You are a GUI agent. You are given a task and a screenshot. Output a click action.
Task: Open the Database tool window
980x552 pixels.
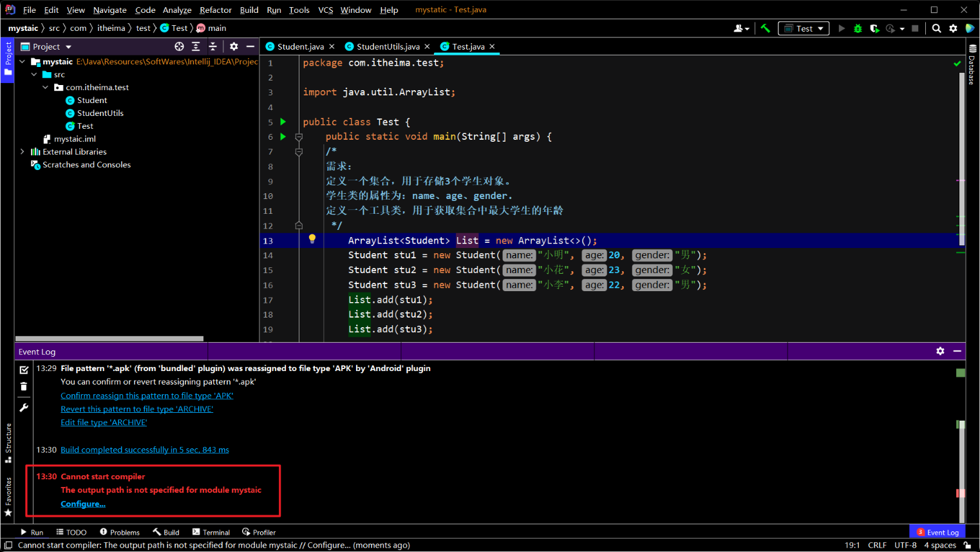972,64
